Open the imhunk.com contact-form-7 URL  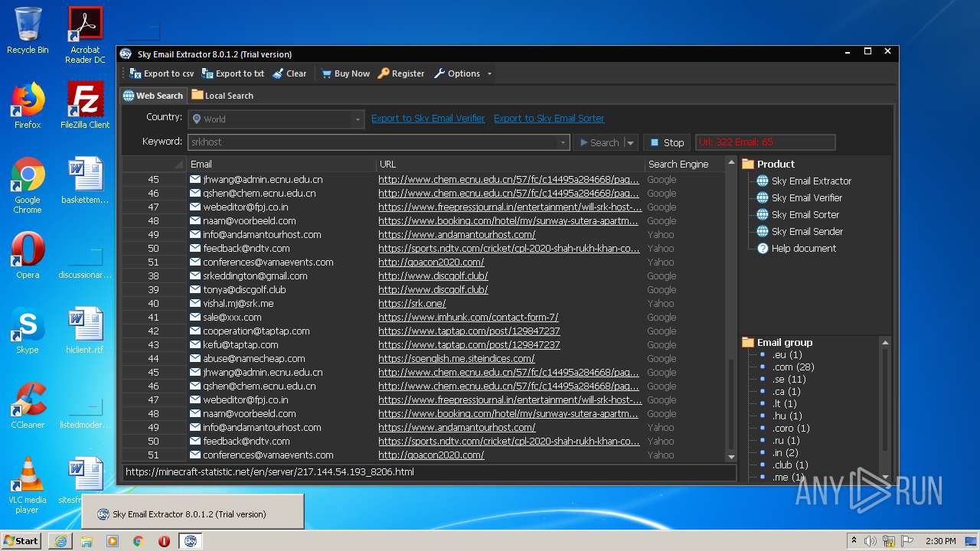(x=468, y=318)
